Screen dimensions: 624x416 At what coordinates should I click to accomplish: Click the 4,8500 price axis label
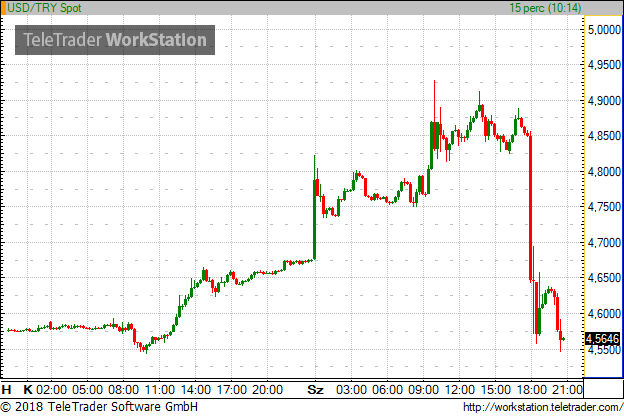coord(604,136)
